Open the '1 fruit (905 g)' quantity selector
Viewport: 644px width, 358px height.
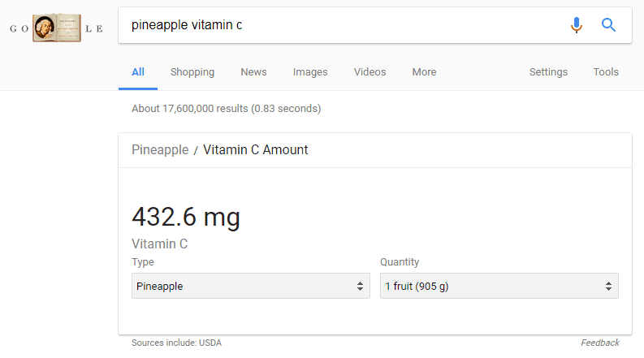coord(499,286)
